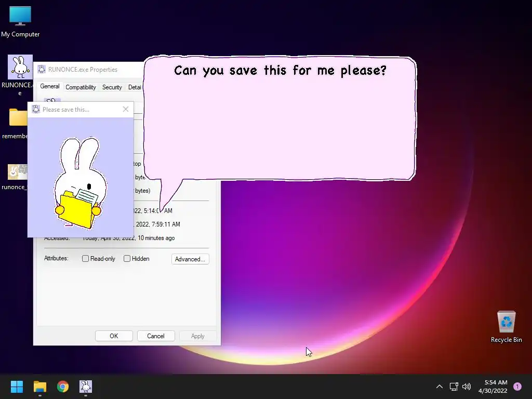Open the notification badge in the taskbar
Viewport: 532px width, 399px height.
517,387
